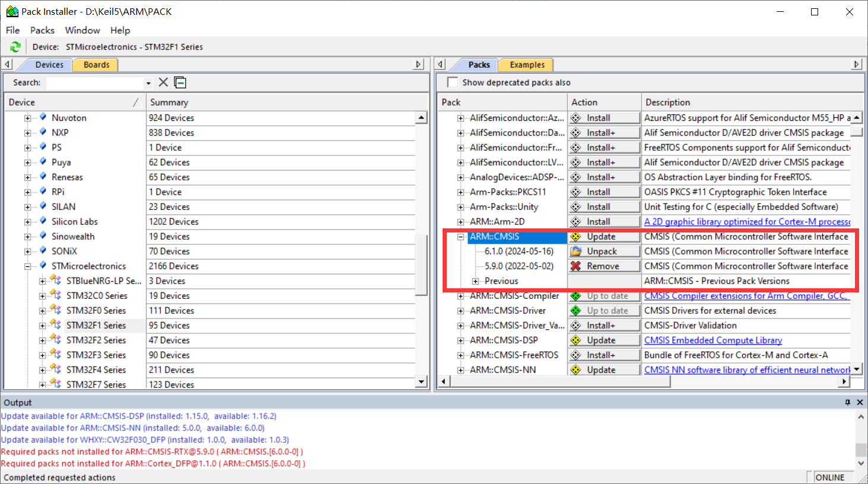This screenshot has height=484, width=868.
Task: Click Install+ for ARM::CMSIS-FreeRTOS
Action: pos(604,355)
